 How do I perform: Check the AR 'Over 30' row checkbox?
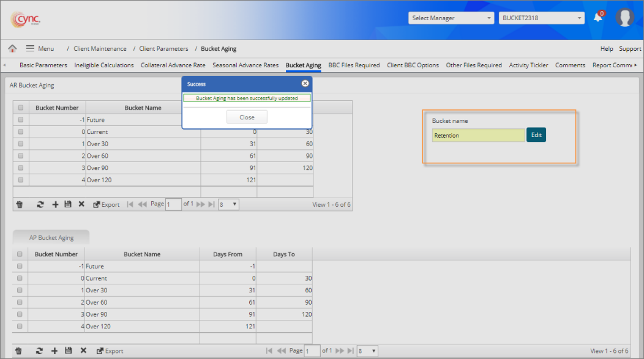click(21, 144)
